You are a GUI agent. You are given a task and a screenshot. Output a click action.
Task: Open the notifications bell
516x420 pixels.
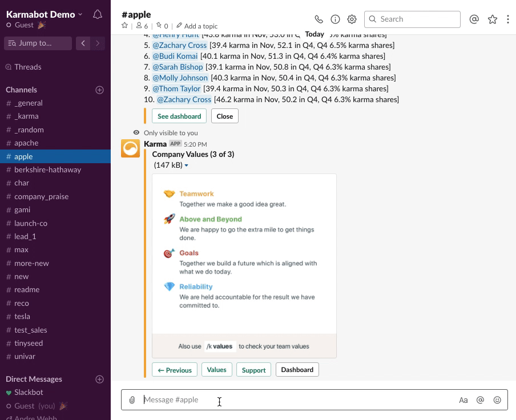click(98, 14)
